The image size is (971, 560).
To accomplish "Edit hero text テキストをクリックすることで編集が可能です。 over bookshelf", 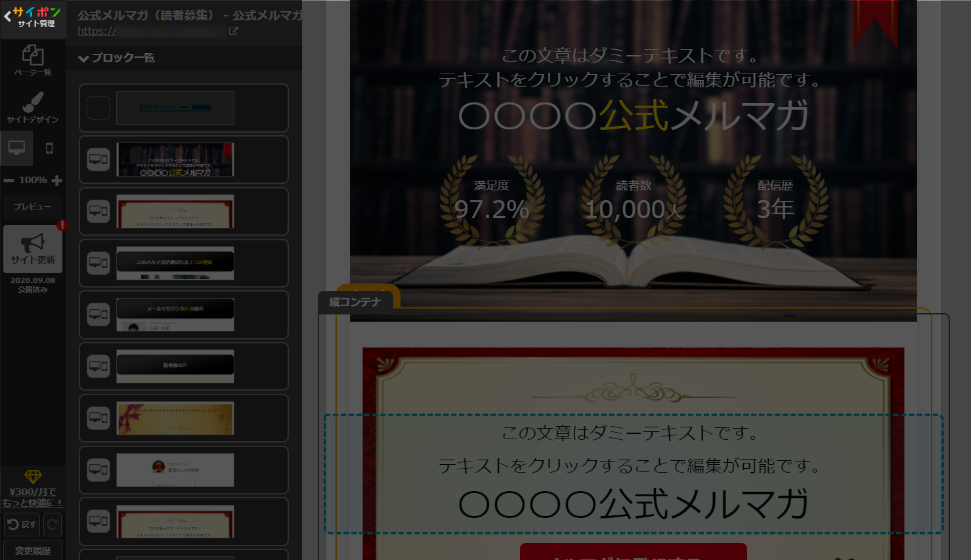I will (x=630, y=80).
